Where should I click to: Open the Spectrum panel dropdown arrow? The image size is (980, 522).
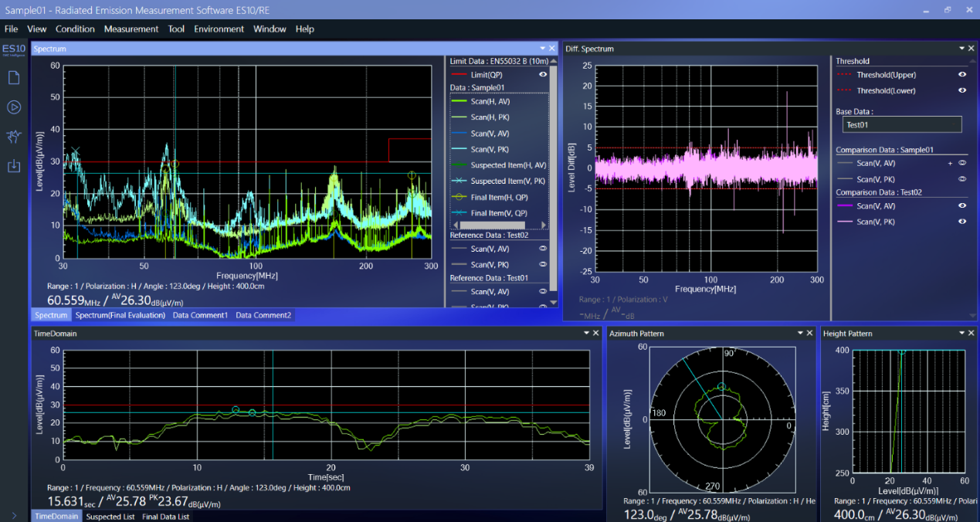[542, 49]
